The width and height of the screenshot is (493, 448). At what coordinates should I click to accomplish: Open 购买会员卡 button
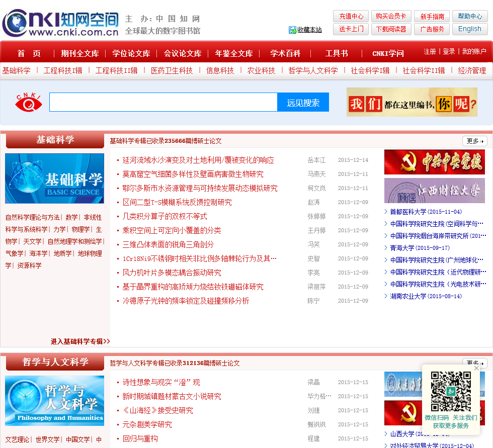(x=391, y=16)
